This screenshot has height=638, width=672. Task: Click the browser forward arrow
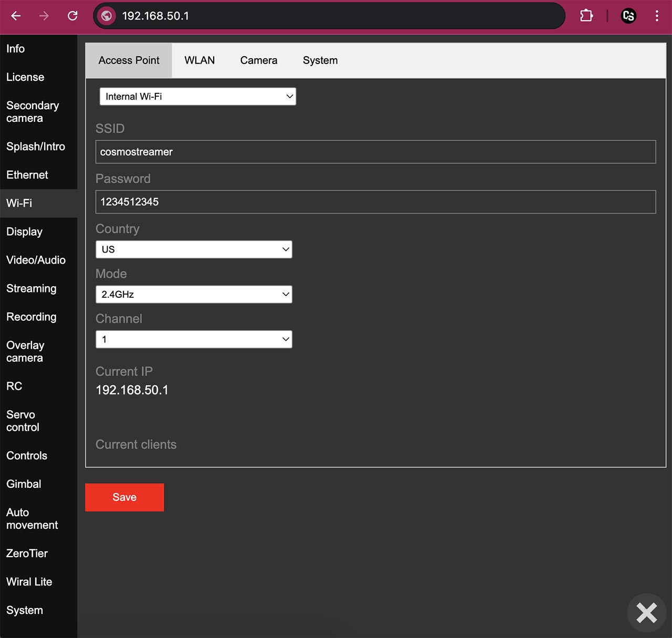(44, 16)
